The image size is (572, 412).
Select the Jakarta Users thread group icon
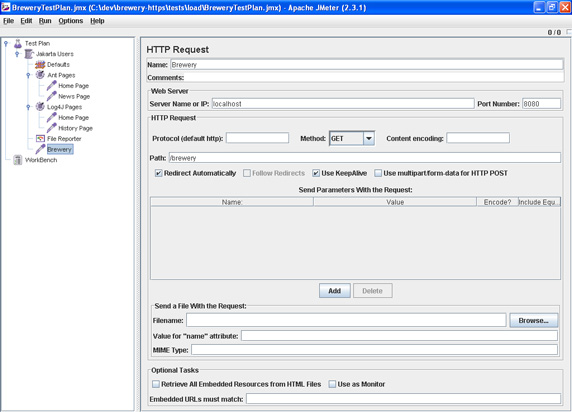[29, 54]
